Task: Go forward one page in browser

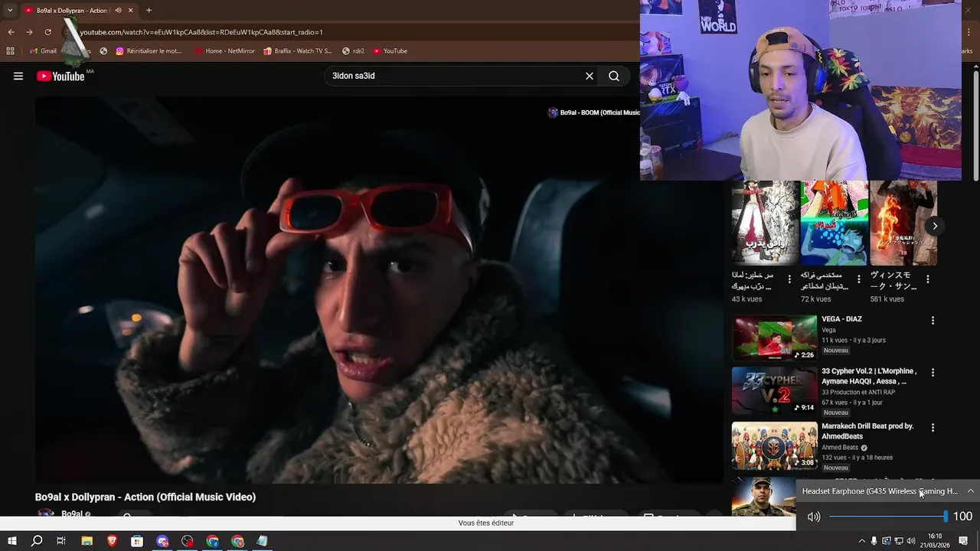Action: (x=29, y=32)
